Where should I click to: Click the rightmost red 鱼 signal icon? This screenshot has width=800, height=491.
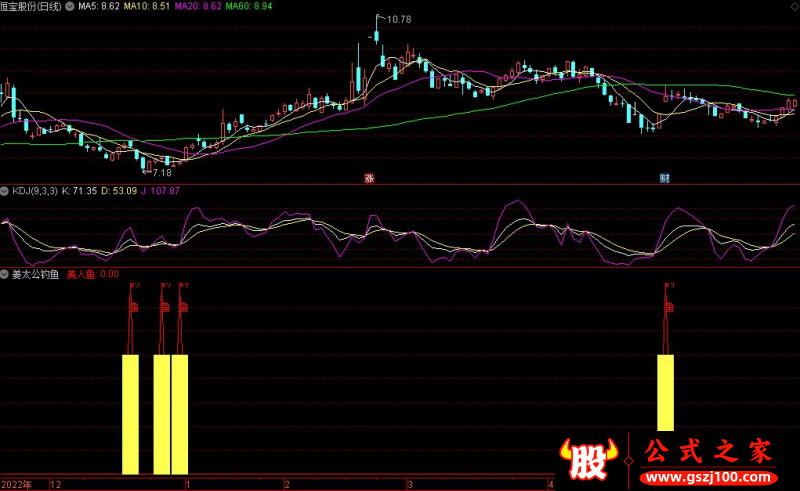tap(667, 308)
